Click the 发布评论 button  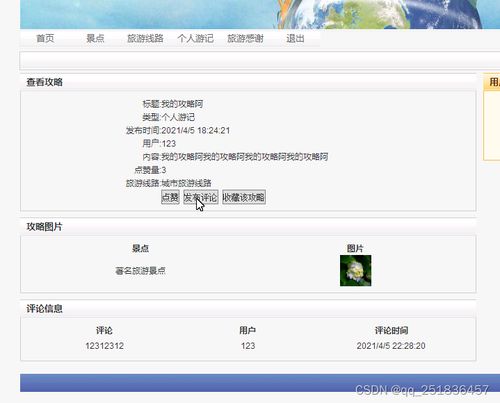(x=201, y=197)
